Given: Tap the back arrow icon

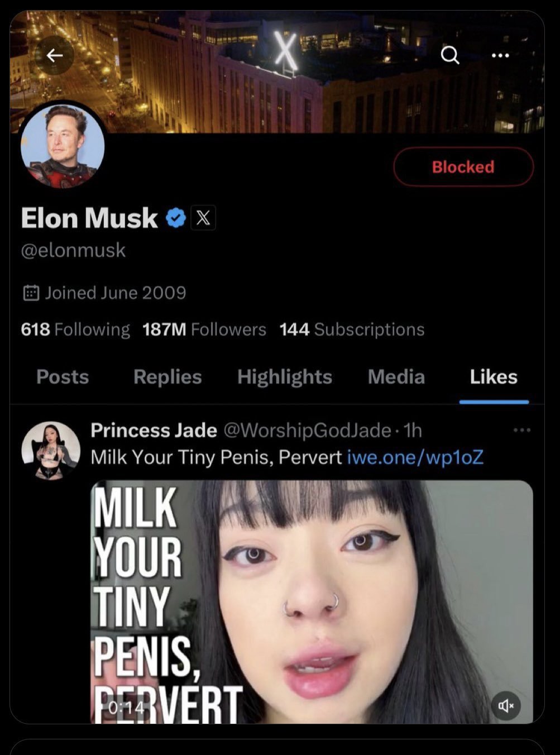Looking at the screenshot, I should tap(54, 55).
